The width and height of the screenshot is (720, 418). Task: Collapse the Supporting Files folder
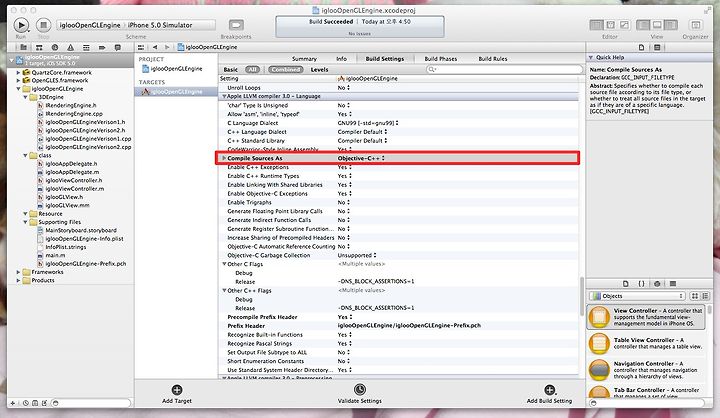click(x=26, y=222)
